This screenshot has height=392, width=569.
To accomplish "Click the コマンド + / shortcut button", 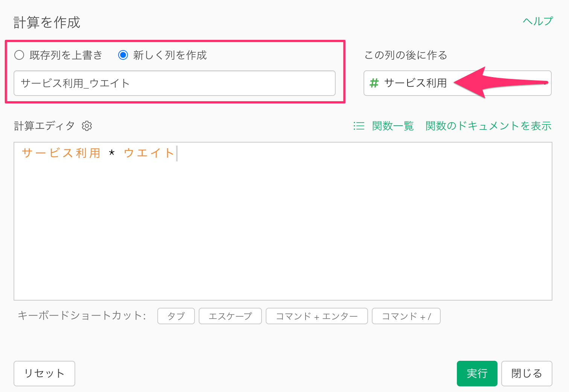I will pyautogui.click(x=406, y=316).
